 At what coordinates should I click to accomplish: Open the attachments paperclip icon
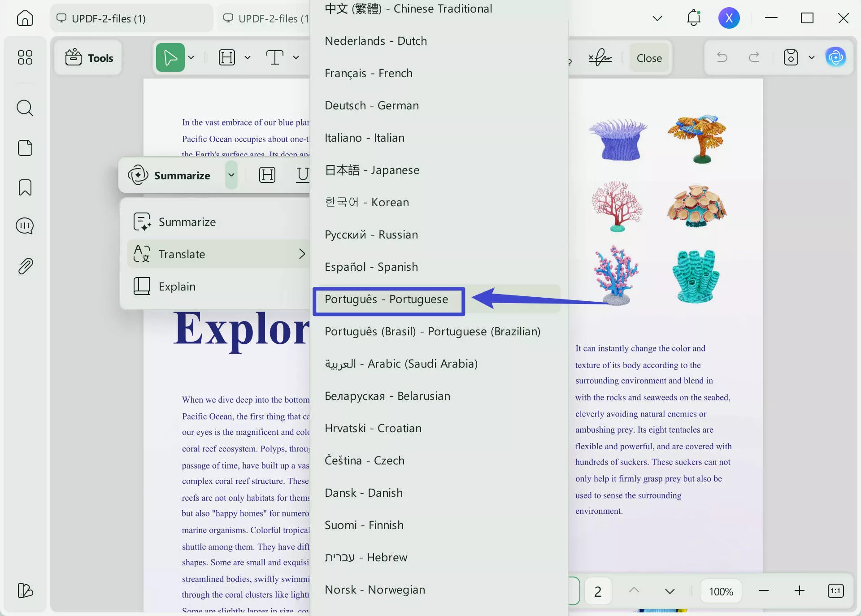coord(25,266)
